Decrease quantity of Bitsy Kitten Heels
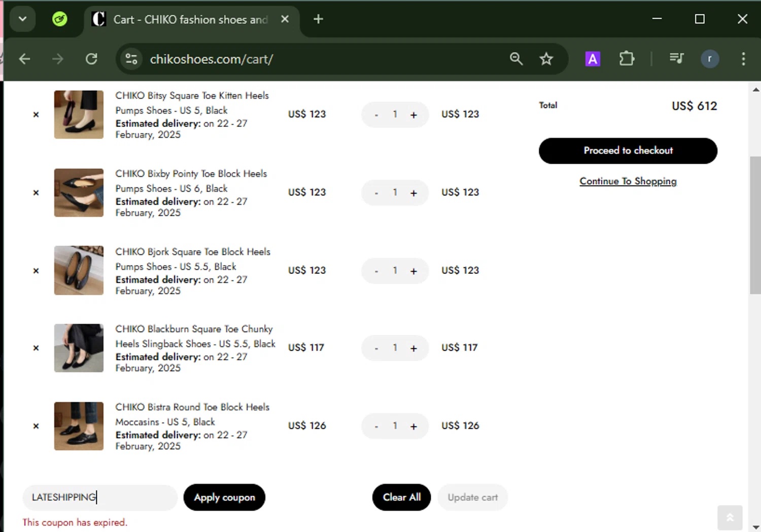Viewport: 761px width, 532px height. click(x=376, y=115)
